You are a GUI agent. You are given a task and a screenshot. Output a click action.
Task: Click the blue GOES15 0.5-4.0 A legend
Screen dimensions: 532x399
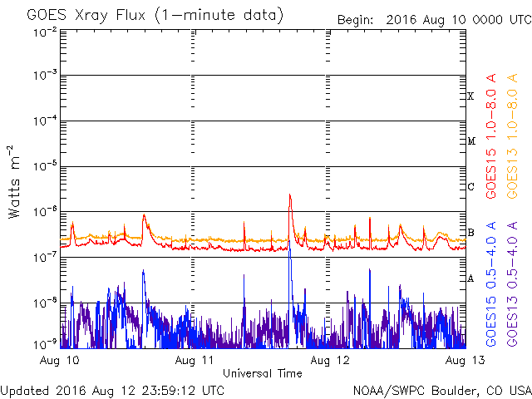pyautogui.click(x=492, y=285)
